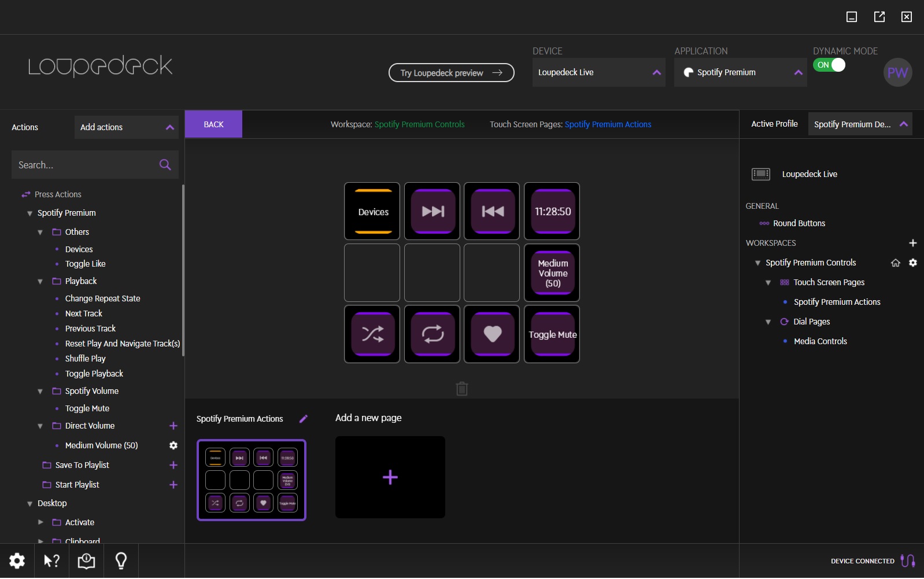924x579 pixels.
Task: Delete page using the trash icon
Action: point(461,388)
